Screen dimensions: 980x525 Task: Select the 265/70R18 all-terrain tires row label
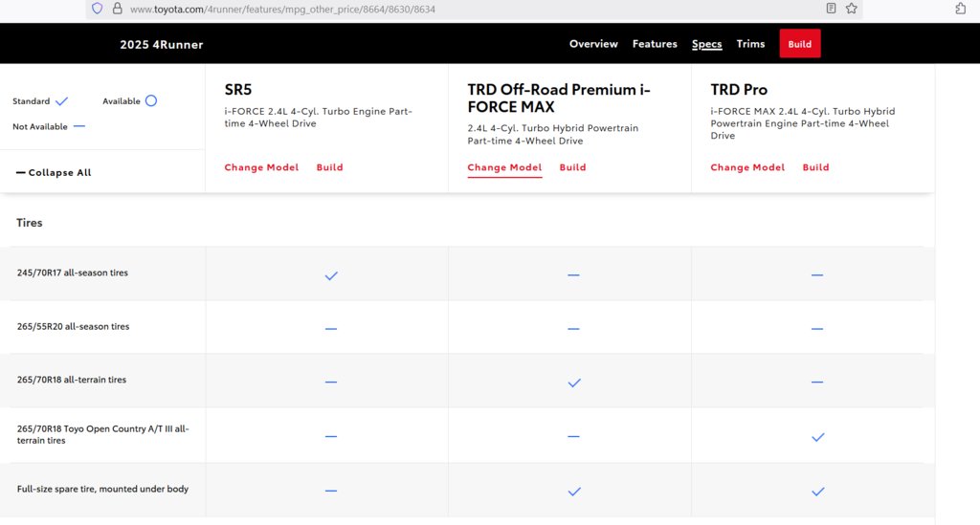click(71, 380)
